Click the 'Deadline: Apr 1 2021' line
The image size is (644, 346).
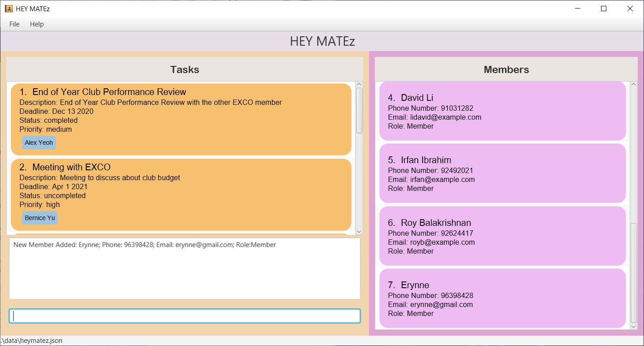coord(53,186)
